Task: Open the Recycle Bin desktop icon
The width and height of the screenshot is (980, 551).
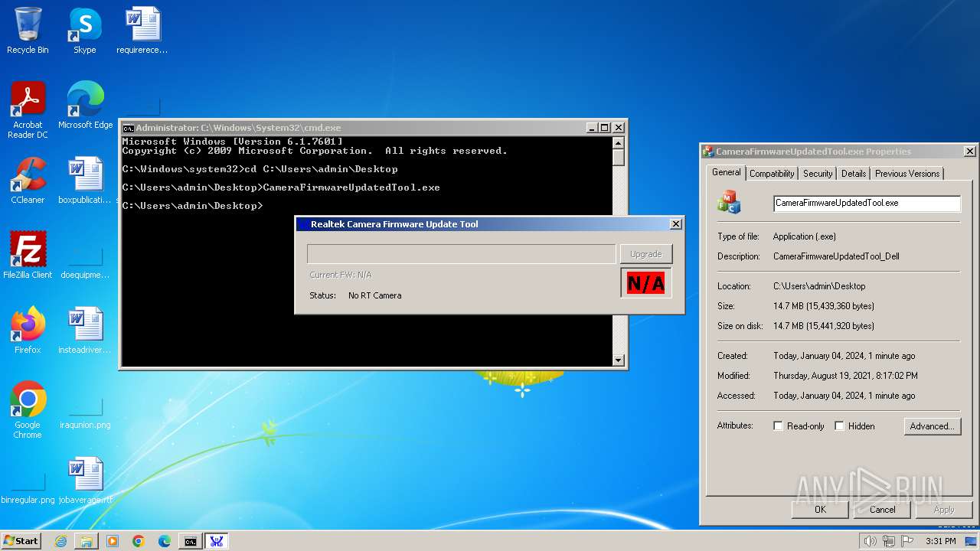Action: [x=28, y=31]
